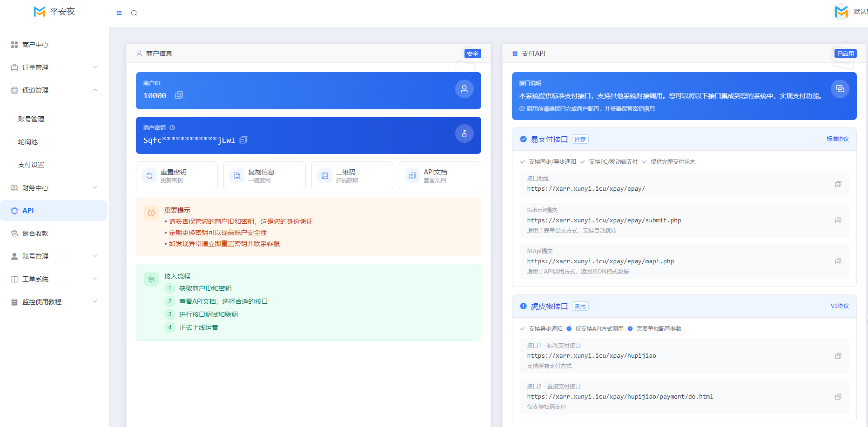Expand the 财务中心 menu
Image resolution: width=868 pixels, height=427 pixels.
[x=54, y=188]
